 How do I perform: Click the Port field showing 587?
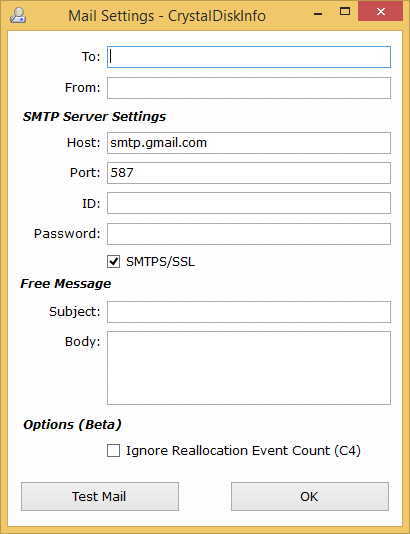pos(249,173)
